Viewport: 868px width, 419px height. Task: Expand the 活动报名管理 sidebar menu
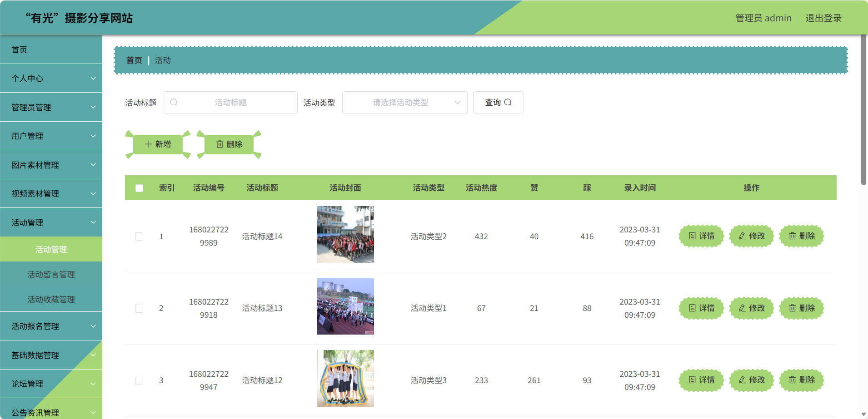(x=51, y=326)
